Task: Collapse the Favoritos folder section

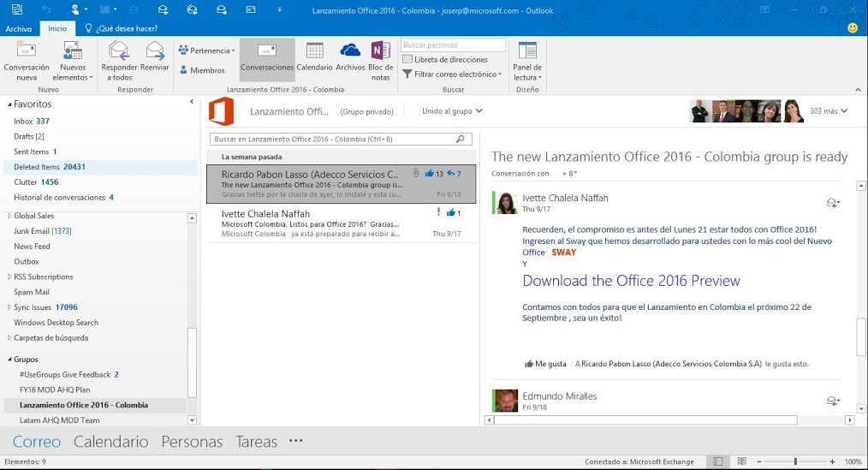Action: 9,104
